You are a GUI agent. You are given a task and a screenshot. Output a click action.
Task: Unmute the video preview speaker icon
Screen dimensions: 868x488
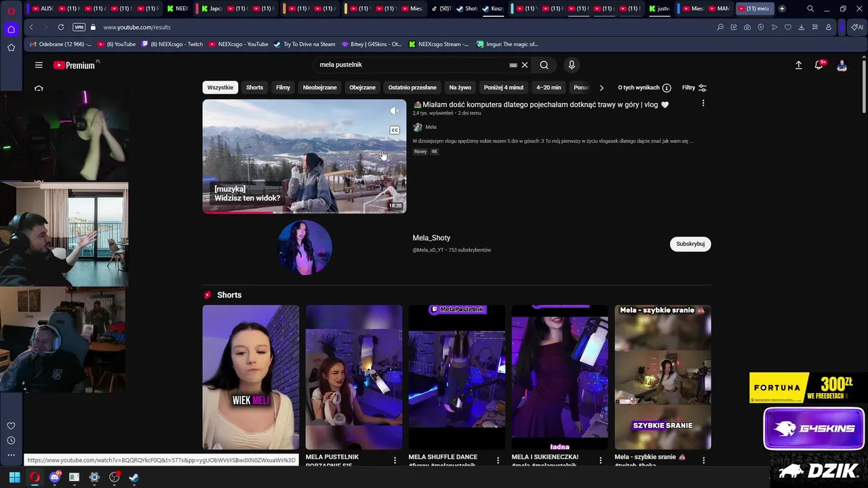pos(395,110)
